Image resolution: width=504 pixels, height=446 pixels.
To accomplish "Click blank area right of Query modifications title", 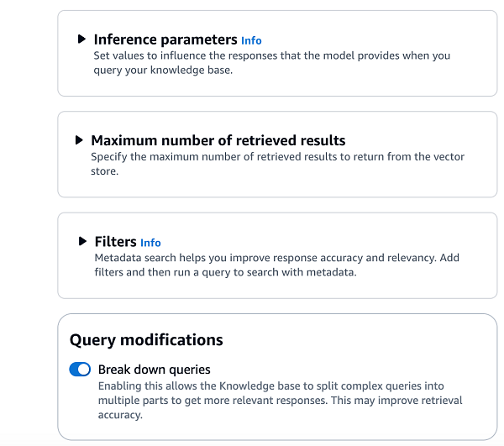I will (x=361, y=340).
